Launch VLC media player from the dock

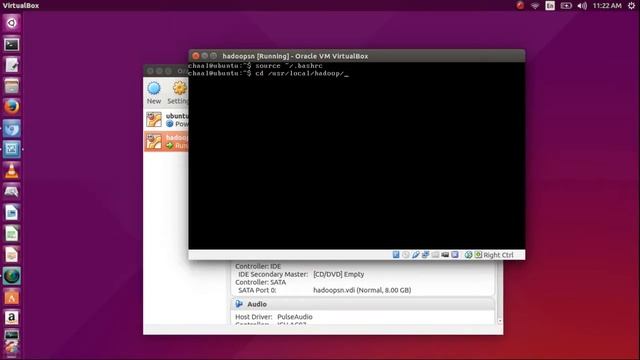tap(11, 171)
